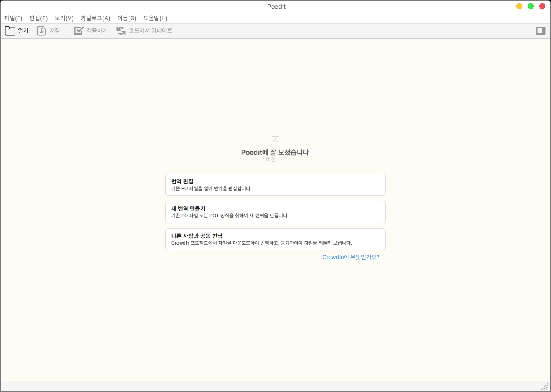
Task: Open the 보기(V) menu
Action: click(64, 18)
